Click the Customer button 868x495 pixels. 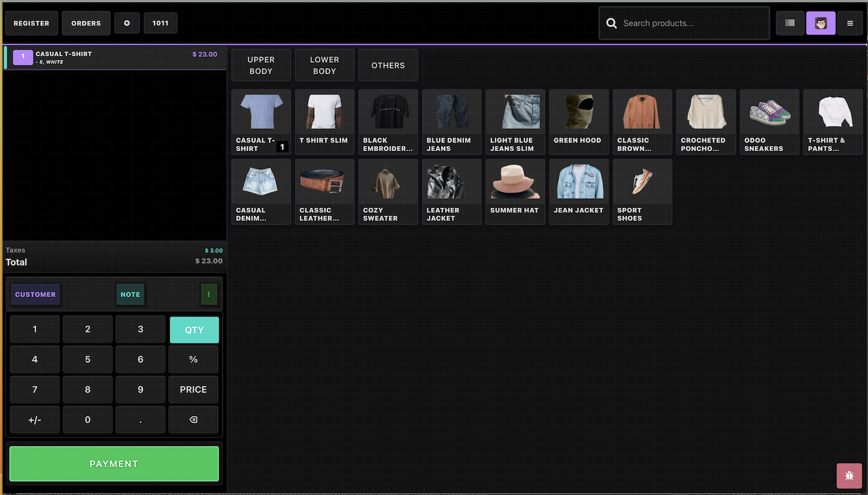pyautogui.click(x=35, y=295)
